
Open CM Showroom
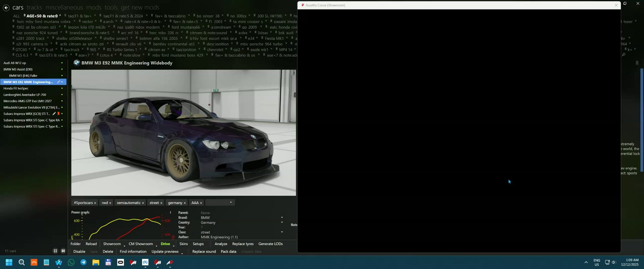141,244
